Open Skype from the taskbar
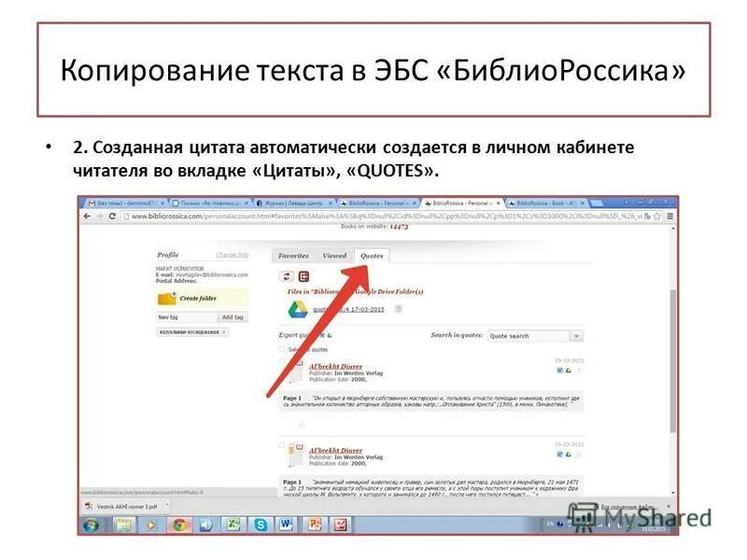 pyautogui.click(x=261, y=525)
